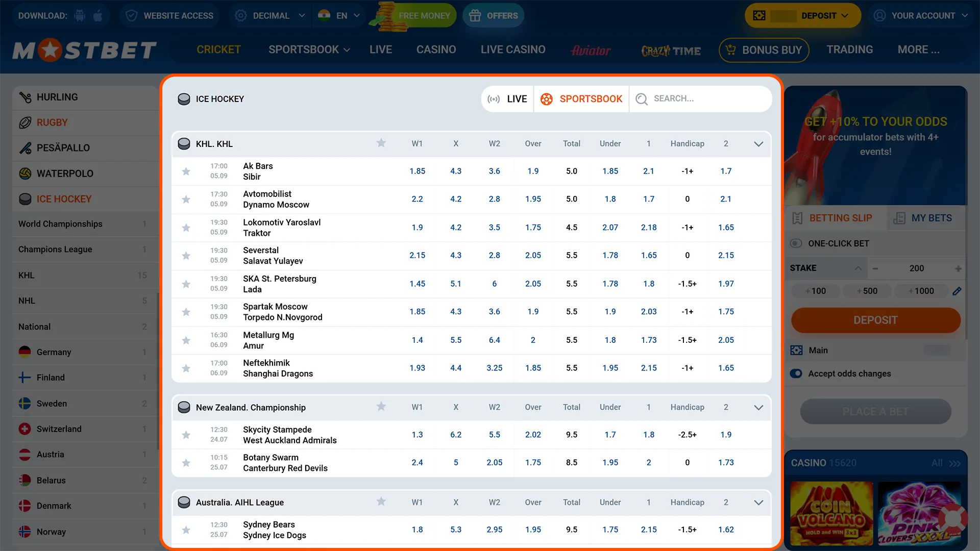980x551 pixels.
Task: Open Hurling in the sports sidebar
Action: 85,97
